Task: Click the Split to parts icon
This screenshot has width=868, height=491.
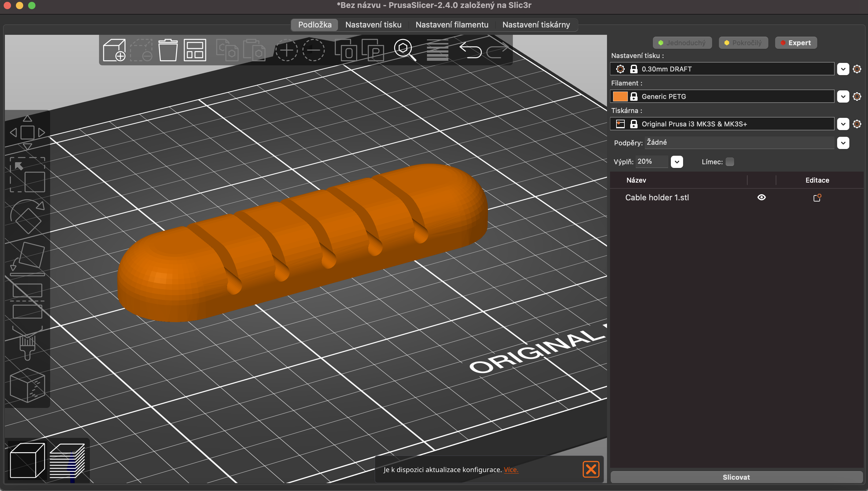Action: click(373, 50)
